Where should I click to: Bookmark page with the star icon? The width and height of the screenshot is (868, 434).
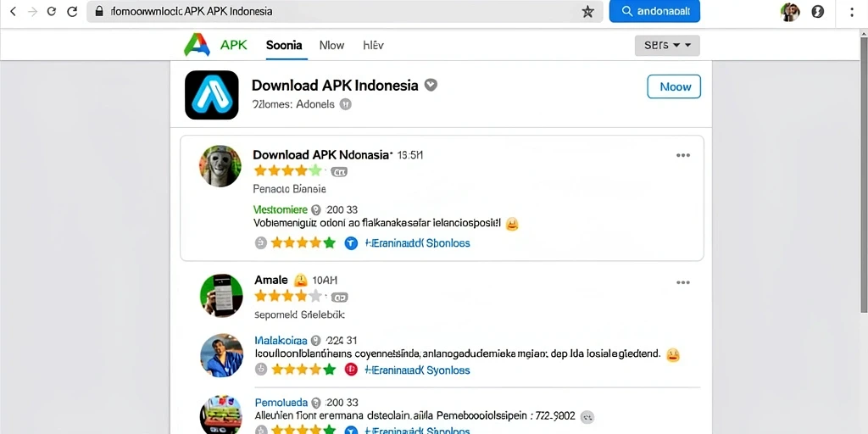coord(588,12)
